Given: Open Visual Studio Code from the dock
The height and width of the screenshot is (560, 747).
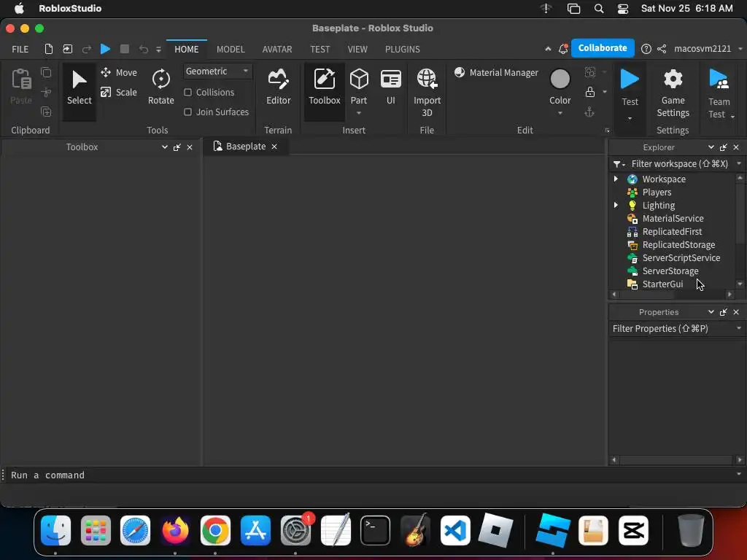Looking at the screenshot, I should (455, 530).
